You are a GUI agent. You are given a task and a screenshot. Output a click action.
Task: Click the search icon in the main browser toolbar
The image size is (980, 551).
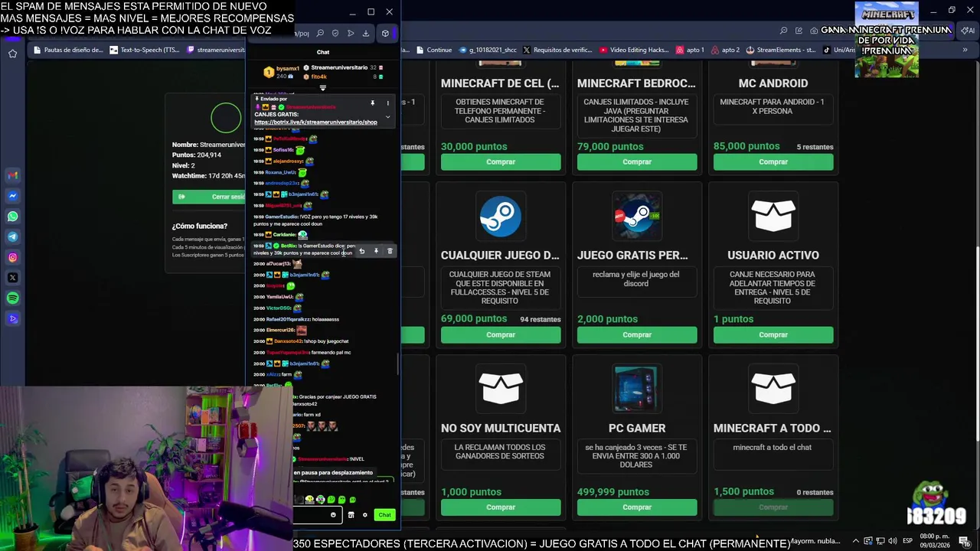tap(783, 31)
